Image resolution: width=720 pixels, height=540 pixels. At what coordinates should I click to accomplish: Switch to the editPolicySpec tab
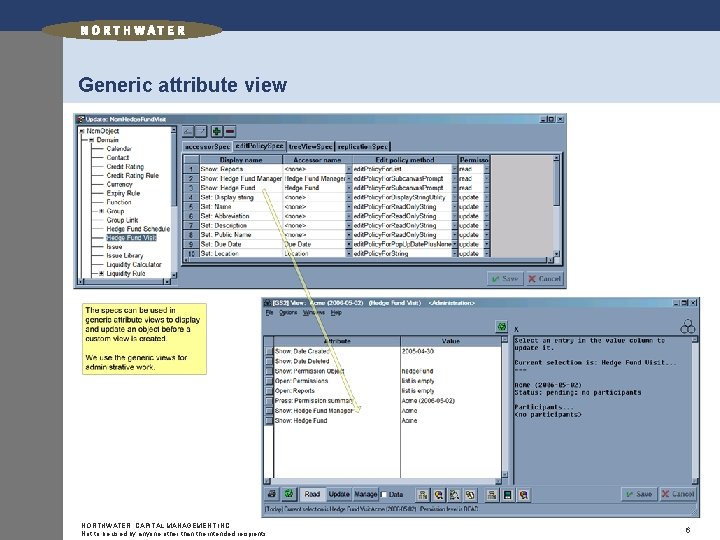[x=259, y=146]
